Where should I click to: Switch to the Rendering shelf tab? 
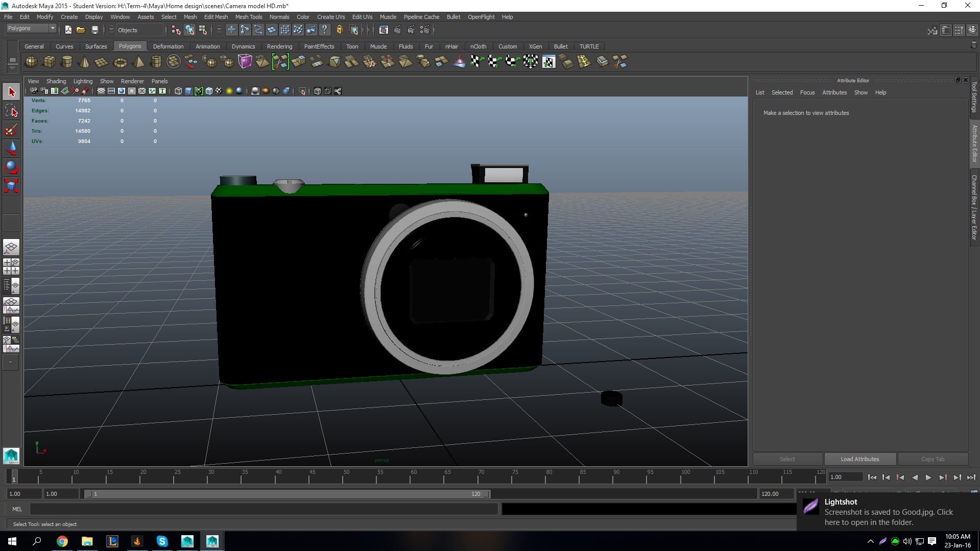click(x=279, y=46)
